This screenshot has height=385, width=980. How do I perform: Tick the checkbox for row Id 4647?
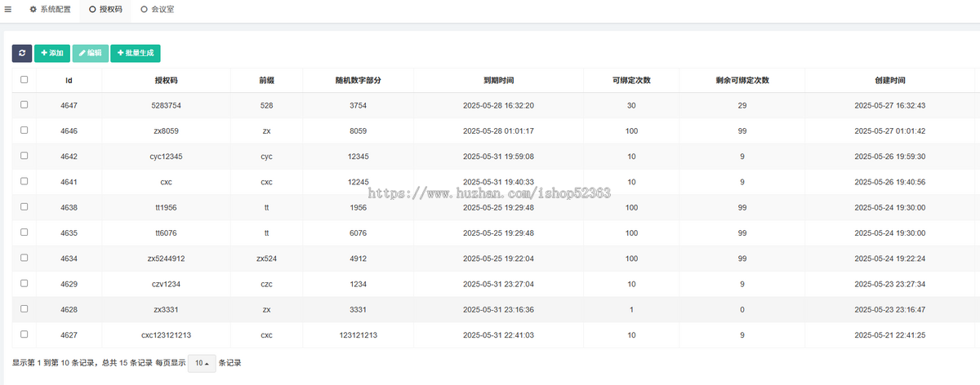pyautogui.click(x=24, y=104)
